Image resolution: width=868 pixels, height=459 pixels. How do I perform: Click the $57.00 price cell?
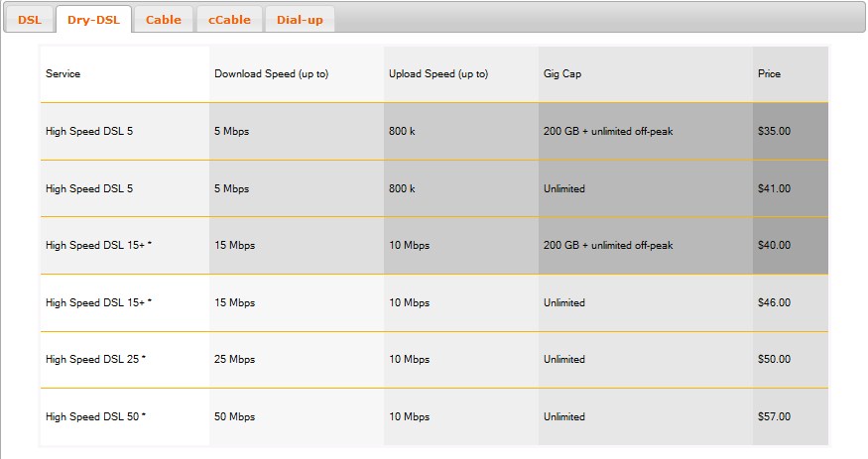click(774, 416)
